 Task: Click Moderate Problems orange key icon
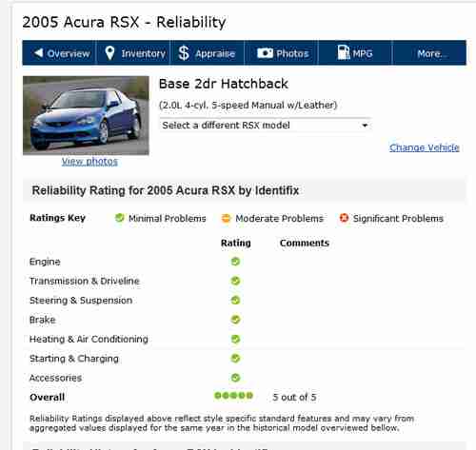(226, 218)
